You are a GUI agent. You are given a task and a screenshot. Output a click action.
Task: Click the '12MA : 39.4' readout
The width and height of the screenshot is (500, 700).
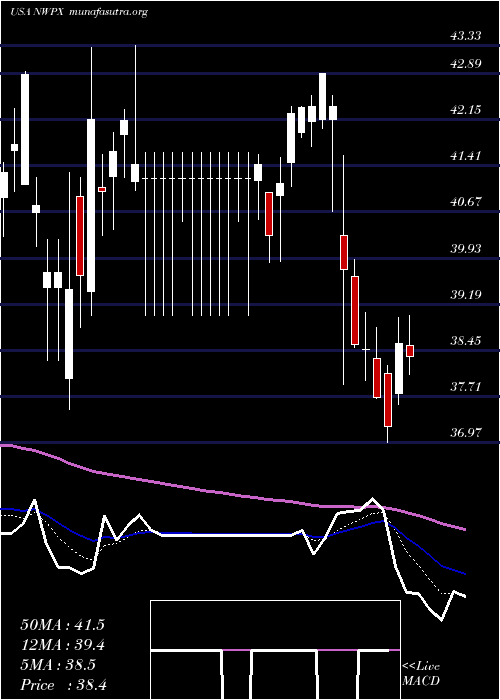(62, 645)
